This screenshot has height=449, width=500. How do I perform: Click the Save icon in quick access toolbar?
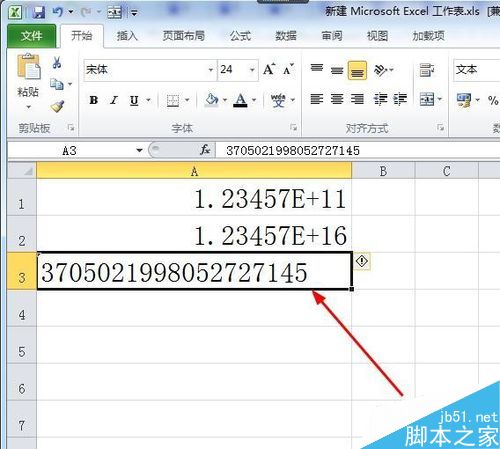[39, 12]
